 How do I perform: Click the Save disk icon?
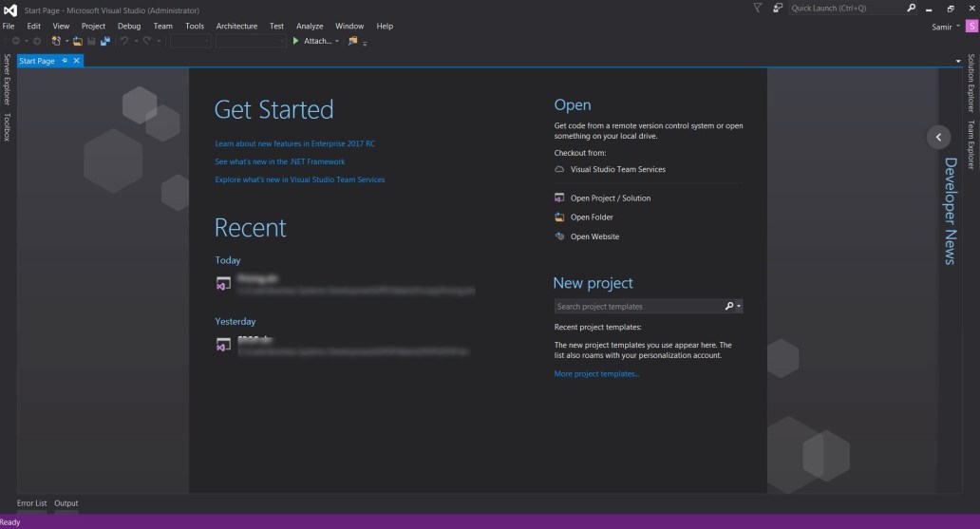pyautogui.click(x=91, y=41)
